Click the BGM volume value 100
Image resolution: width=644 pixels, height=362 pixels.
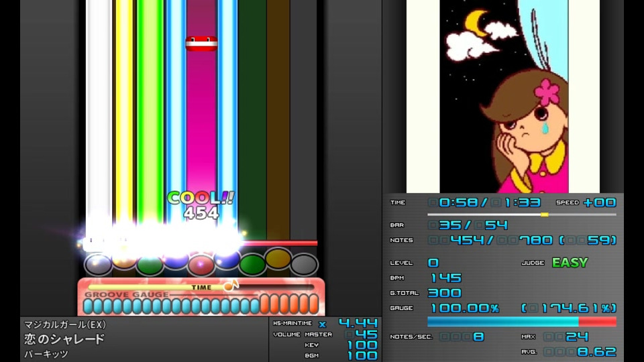tap(362, 355)
